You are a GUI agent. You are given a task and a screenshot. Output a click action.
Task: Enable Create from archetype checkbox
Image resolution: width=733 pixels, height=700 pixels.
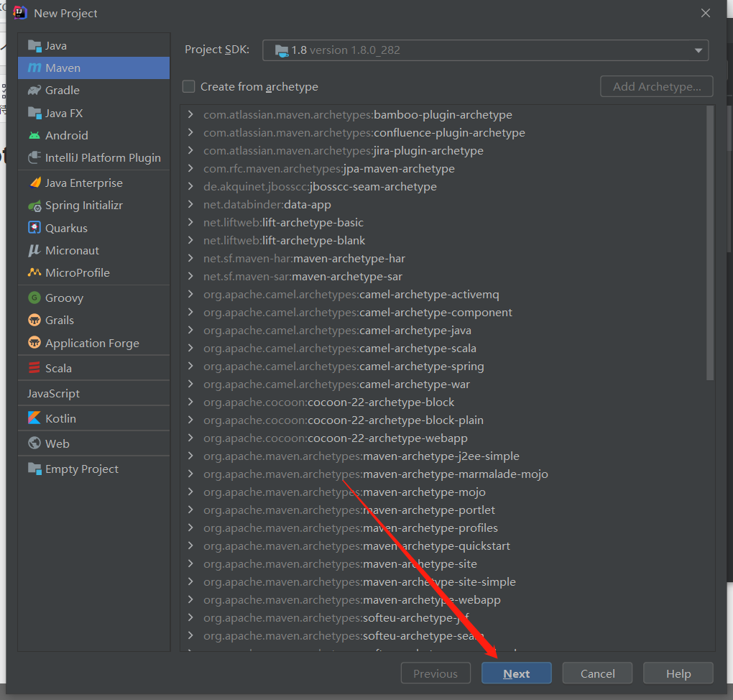[188, 86]
